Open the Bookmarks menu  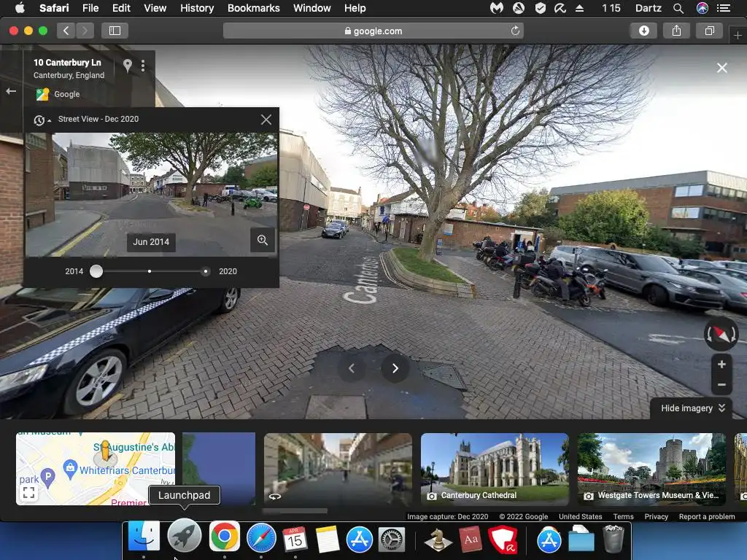tap(253, 8)
